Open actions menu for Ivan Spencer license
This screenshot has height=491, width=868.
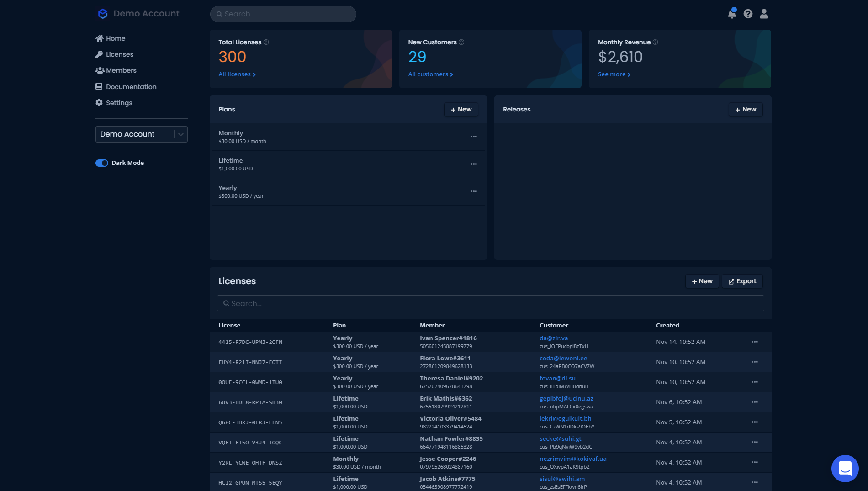pyautogui.click(x=754, y=342)
